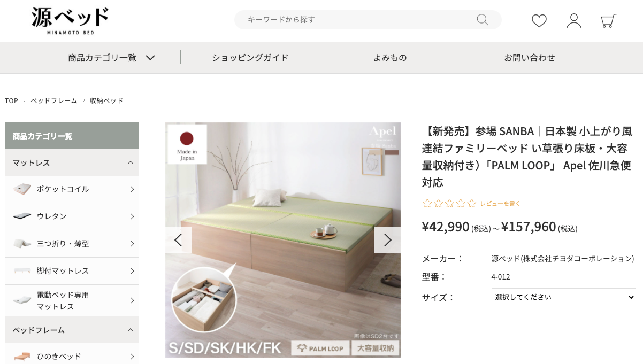Screen dimensions: 643x364
Task: Click the レビューを書く link
Action: click(x=500, y=204)
